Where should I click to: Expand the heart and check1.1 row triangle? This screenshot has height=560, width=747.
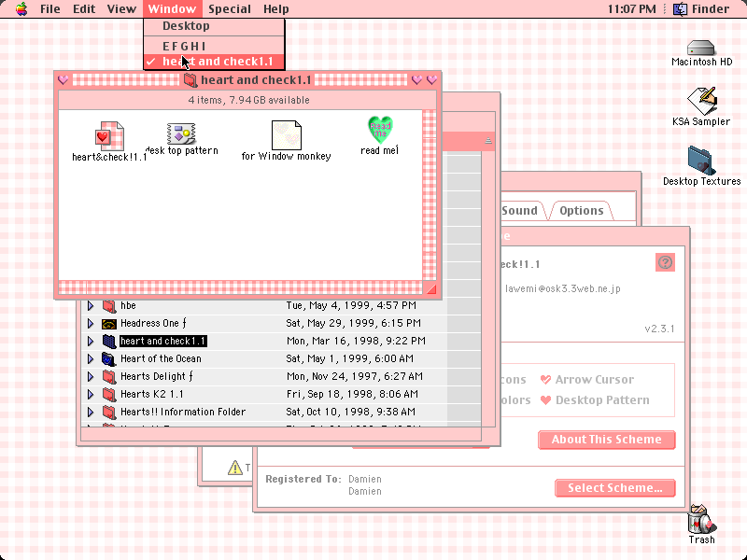[x=91, y=342]
